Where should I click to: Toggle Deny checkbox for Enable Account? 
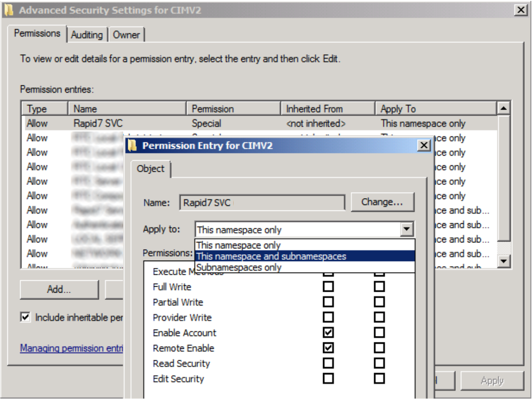[379, 332]
